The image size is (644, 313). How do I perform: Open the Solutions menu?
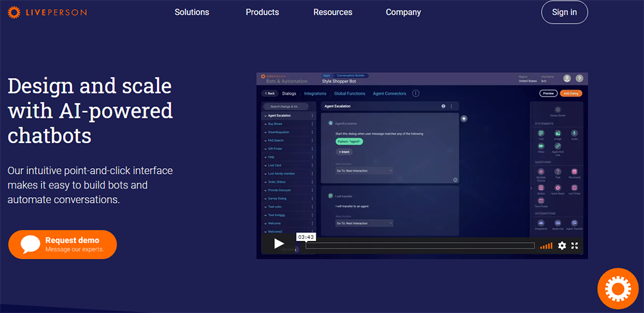coord(192,12)
